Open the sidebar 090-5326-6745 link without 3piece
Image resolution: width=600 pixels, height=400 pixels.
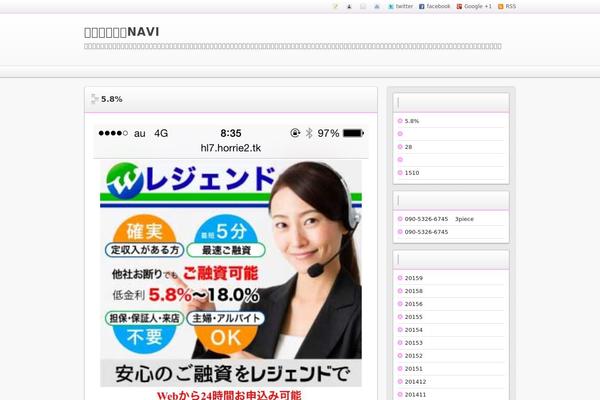[x=426, y=232]
